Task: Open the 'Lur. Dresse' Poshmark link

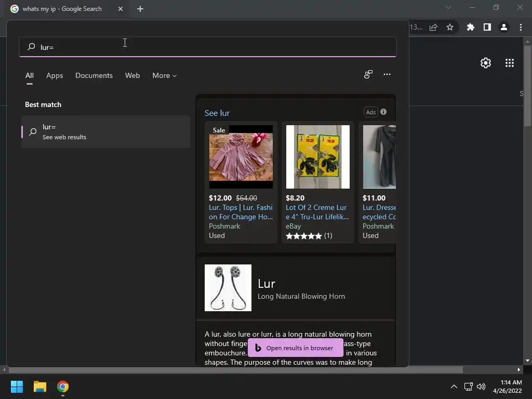Action: 379,212
